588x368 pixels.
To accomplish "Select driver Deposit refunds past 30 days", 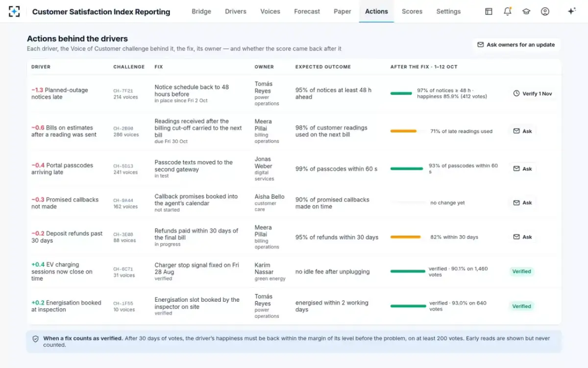I will pos(67,237).
